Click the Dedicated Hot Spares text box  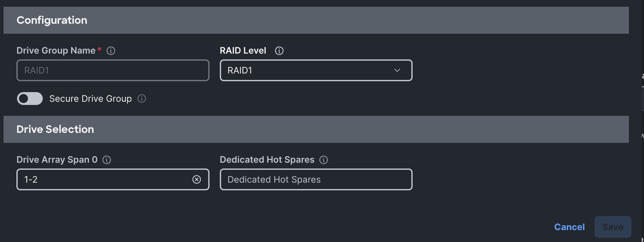316,179
